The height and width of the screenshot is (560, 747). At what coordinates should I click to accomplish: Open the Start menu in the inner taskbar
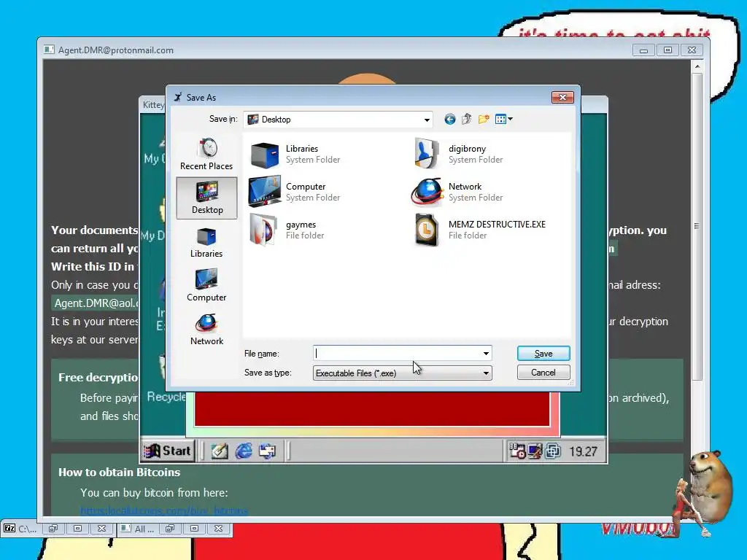(x=168, y=451)
